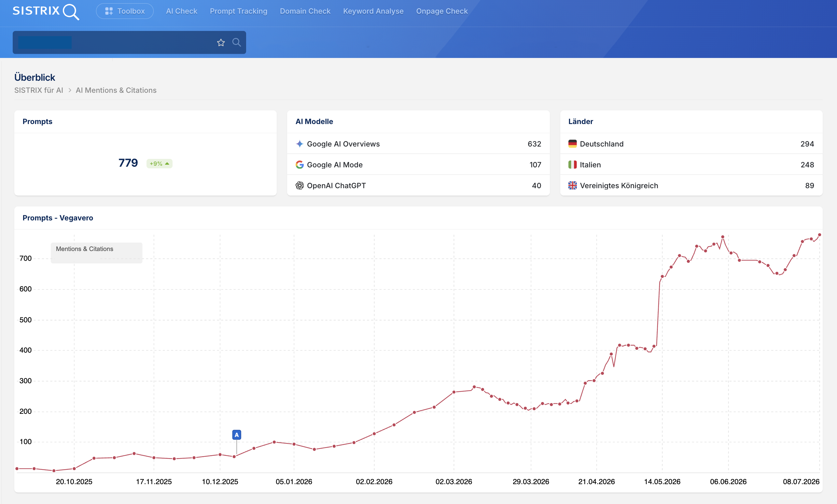Click the Vereinigtes Königreich flag icon
837x504 pixels.
click(573, 186)
